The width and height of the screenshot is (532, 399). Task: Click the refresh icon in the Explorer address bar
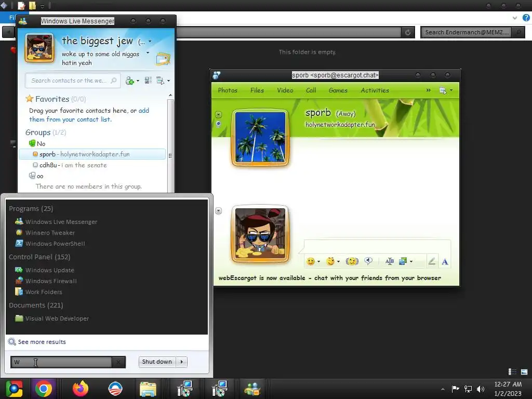[x=408, y=32]
